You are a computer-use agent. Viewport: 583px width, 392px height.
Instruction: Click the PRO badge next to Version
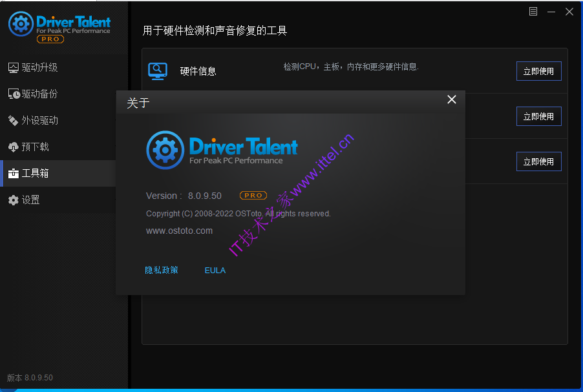pyautogui.click(x=253, y=196)
